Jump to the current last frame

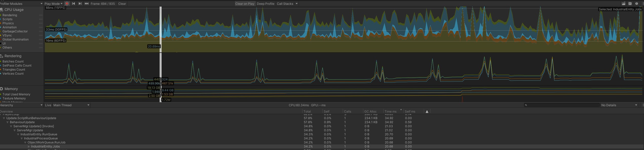(x=87, y=4)
